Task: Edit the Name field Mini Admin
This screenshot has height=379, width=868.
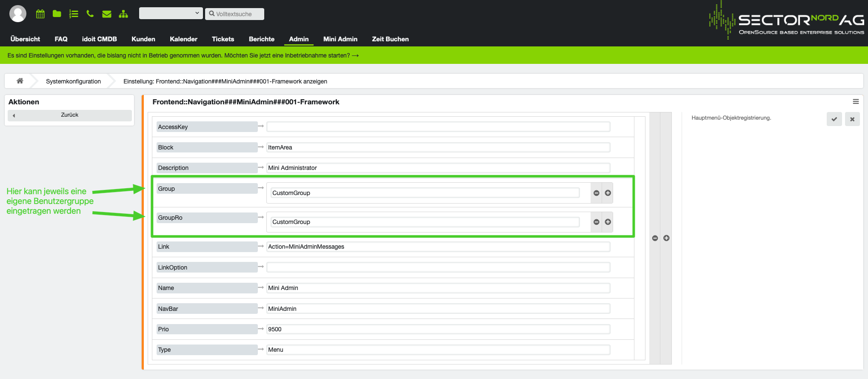Action: (x=438, y=288)
